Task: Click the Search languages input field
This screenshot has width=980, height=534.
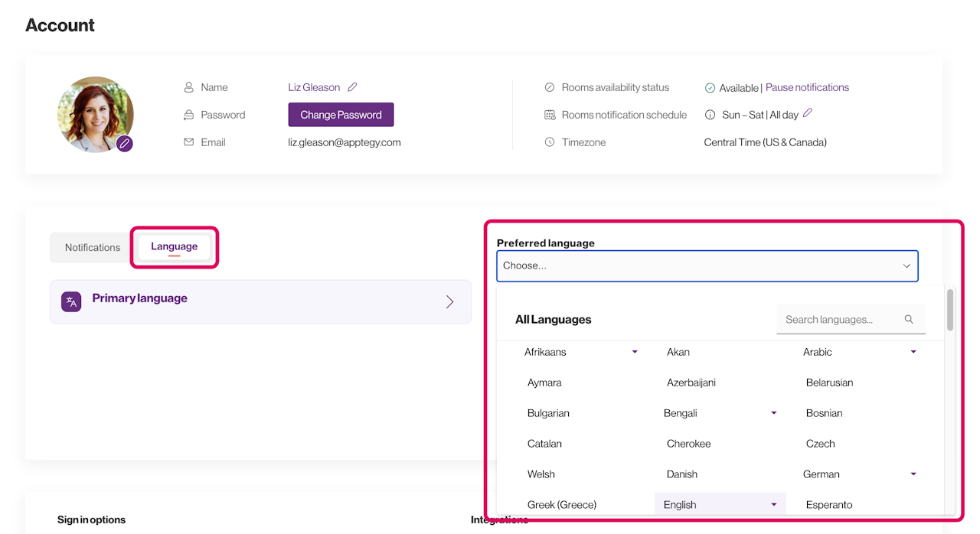Action: 841,320
